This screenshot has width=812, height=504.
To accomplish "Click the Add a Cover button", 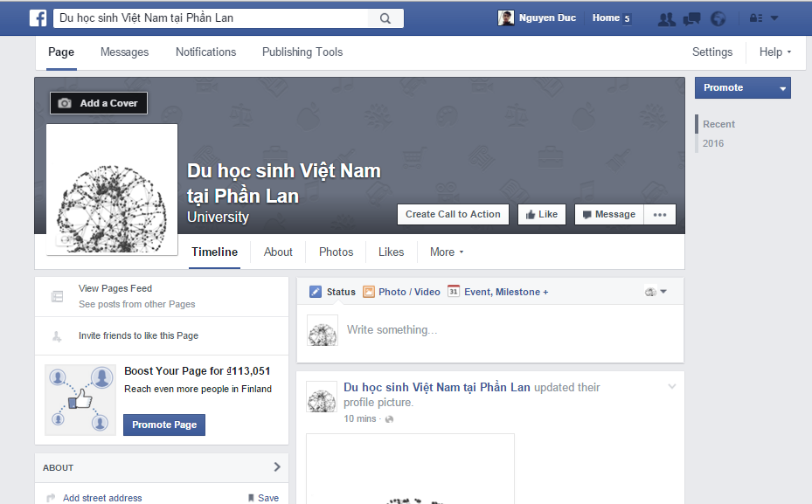I will [x=99, y=103].
